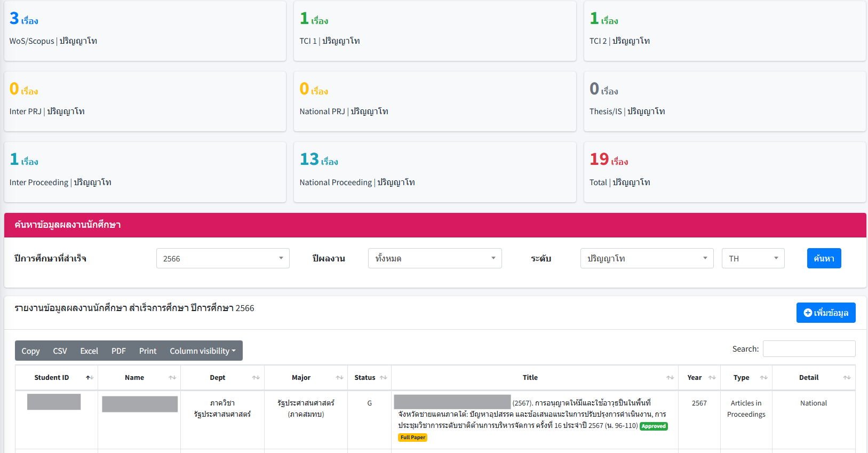Sort by Type column arrows

763,377
